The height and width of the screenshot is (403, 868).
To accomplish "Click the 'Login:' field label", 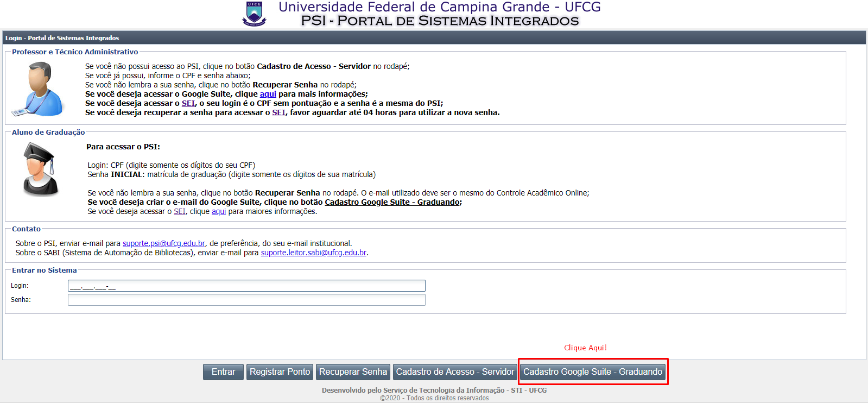I will [x=20, y=286].
